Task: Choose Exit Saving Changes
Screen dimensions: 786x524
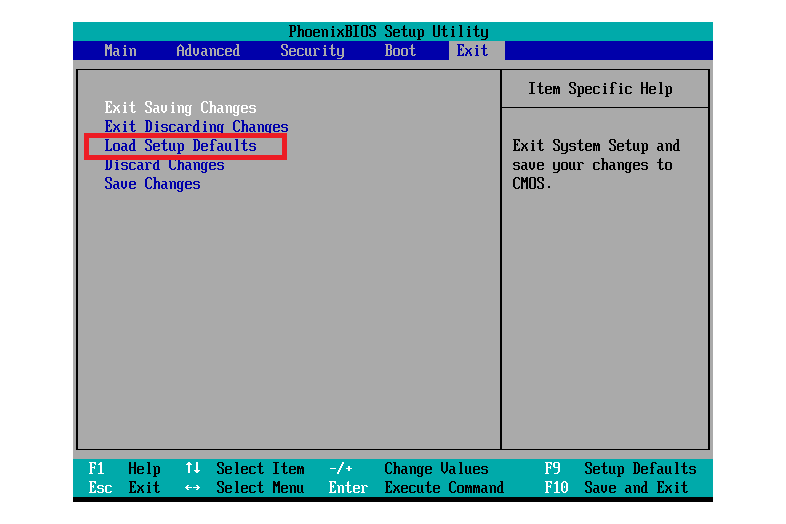Action: click(180, 108)
